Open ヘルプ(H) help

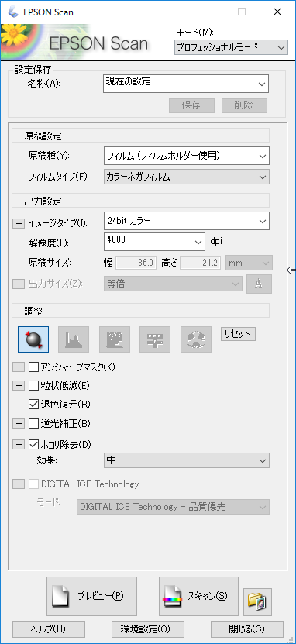(49, 629)
